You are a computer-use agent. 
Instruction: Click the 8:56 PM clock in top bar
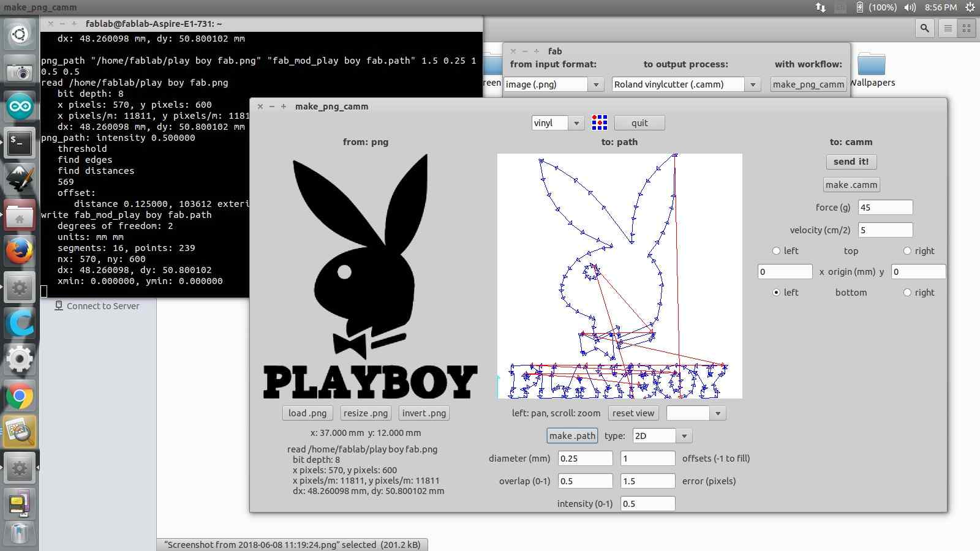click(x=941, y=7)
